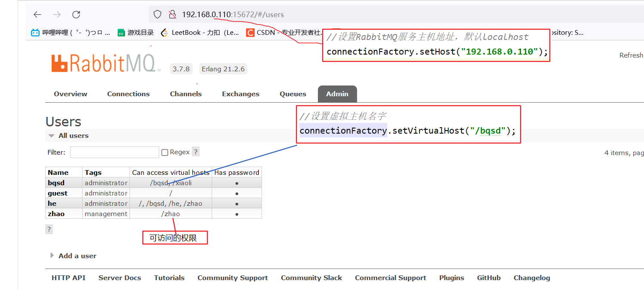The width and height of the screenshot is (644, 290).
Task: Switch to the Channels tab
Action: [186, 94]
